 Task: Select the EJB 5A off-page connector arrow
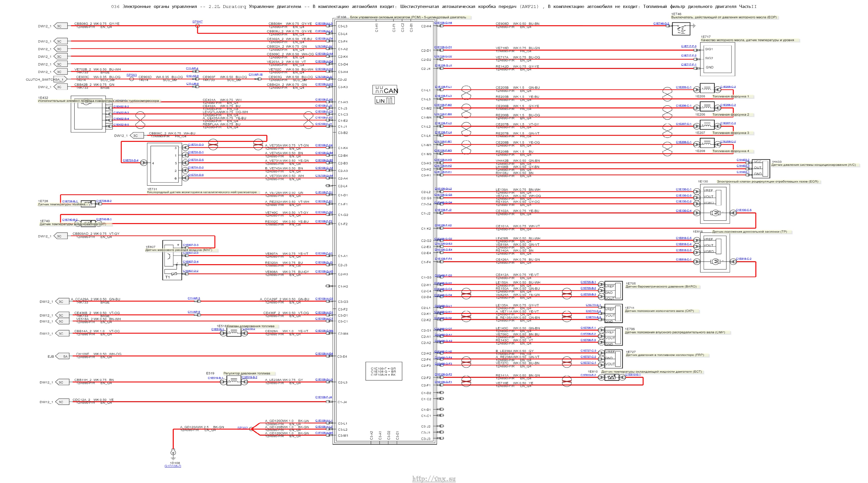pyautogui.click(x=63, y=356)
